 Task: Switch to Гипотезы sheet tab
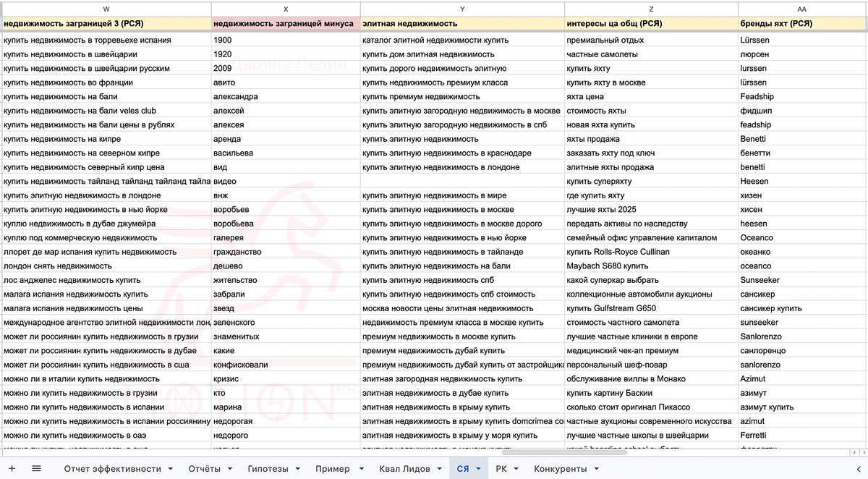tap(268, 469)
